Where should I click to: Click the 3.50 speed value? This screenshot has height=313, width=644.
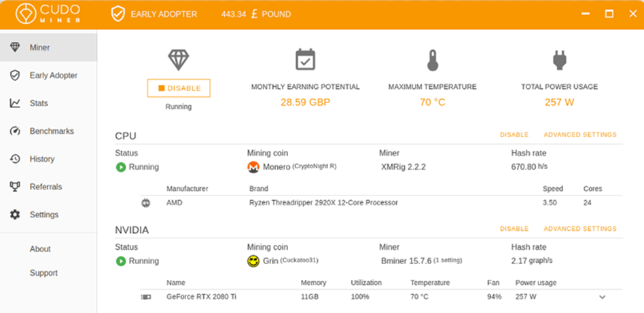tap(550, 202)
